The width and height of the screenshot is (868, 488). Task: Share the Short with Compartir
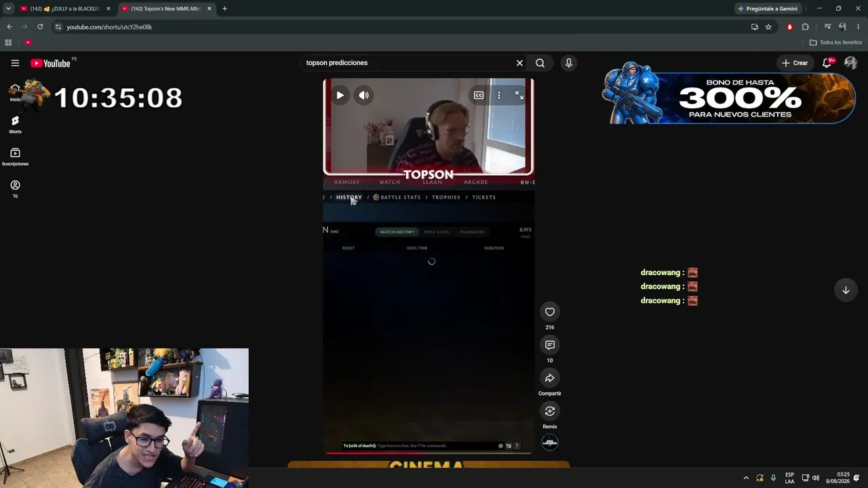[x=550, y=378]
